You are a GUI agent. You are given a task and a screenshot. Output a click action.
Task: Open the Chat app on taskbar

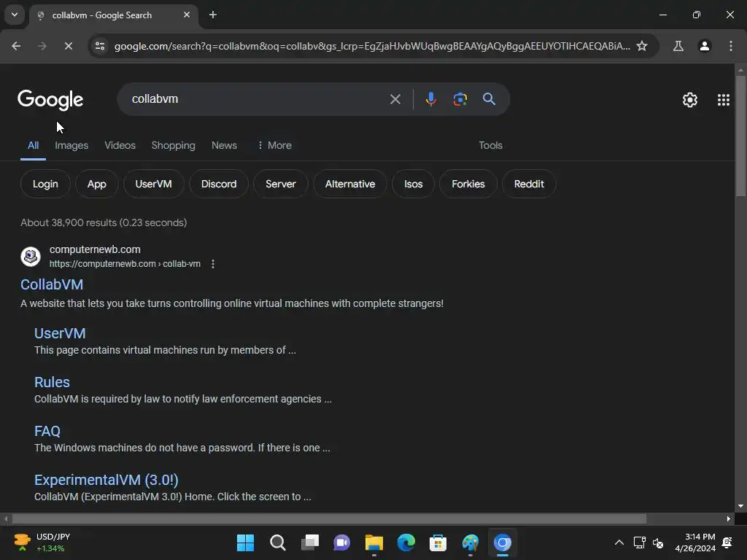[x=341, y=542]
